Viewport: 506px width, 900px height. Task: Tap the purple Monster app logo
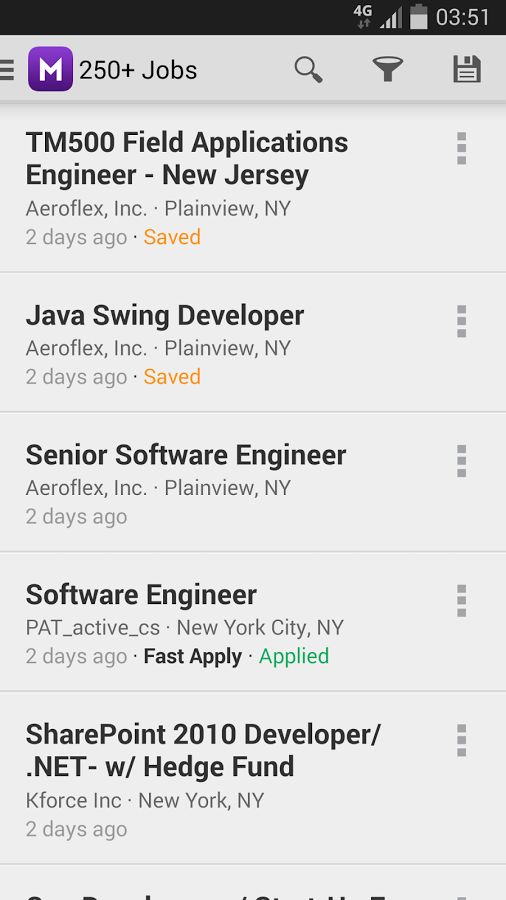click(x=50, y=69)
